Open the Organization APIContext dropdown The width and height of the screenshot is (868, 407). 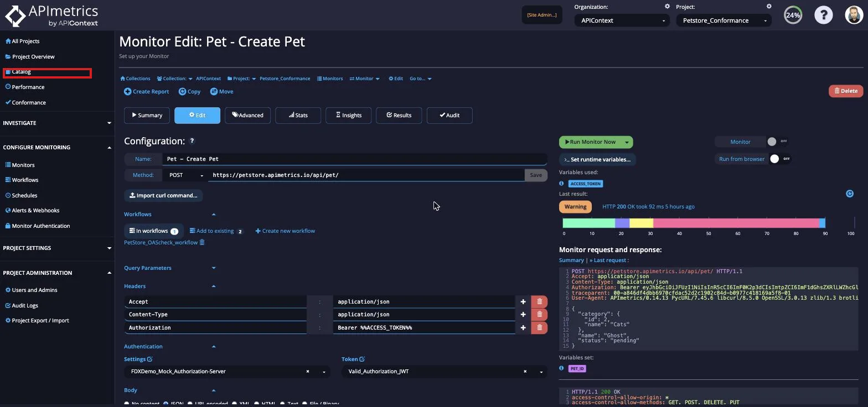coord(622,20)
